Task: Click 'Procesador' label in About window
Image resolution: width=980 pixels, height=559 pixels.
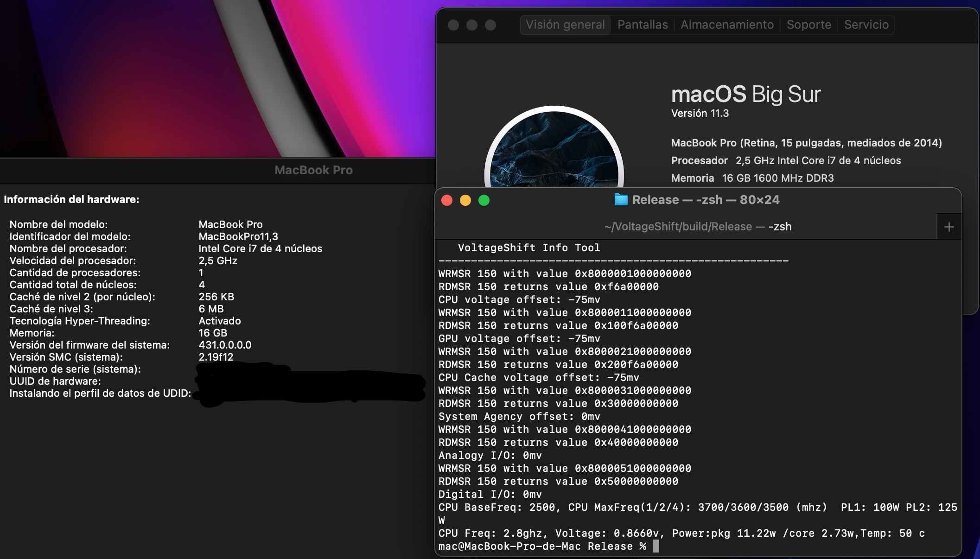Action: 700,160
